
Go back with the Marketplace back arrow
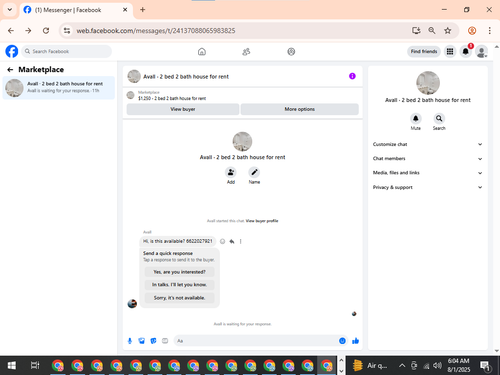coord(10,69)
